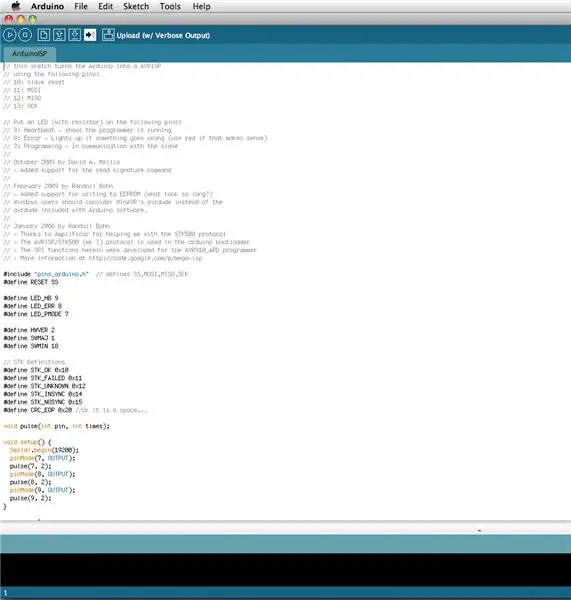
Task: Click the line '#define STK_FAILED 0x11'
Action: (42, 378)
